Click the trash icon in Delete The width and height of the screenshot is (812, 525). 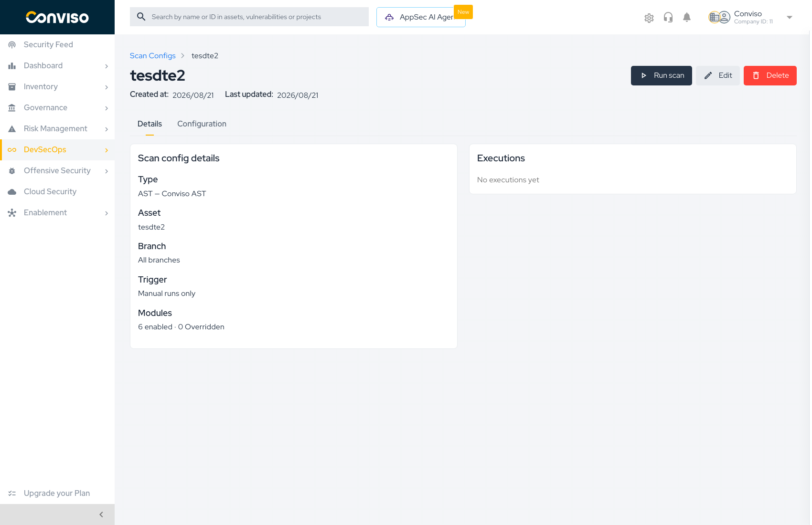click(756, 75)
